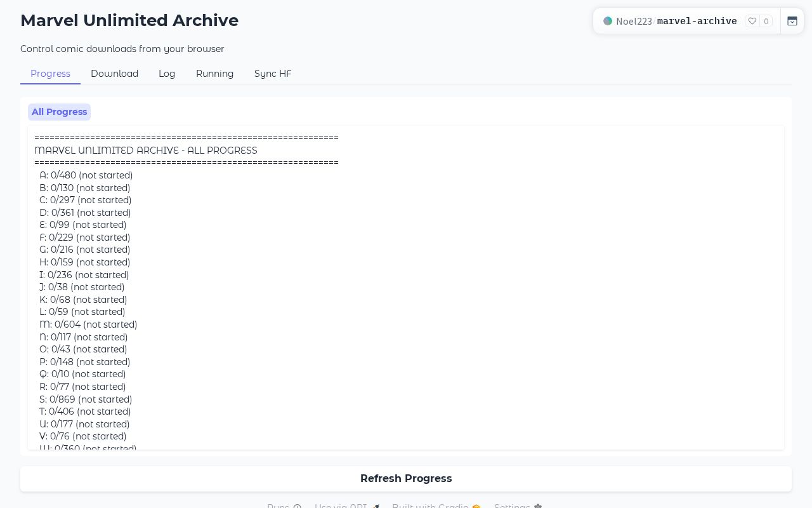Click the like count showing 0
Image resolution: width=812 pixels, height=508 pixels.
tap(766, 21)
